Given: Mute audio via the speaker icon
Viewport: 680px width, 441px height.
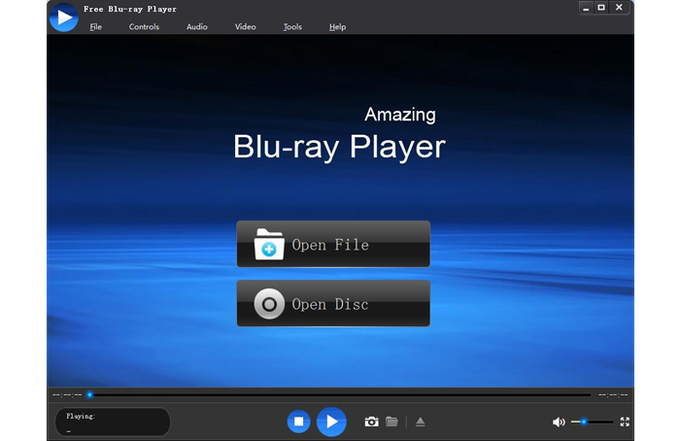Looking at the screenshot, I should pyautogui.click(x=559, y=422).
